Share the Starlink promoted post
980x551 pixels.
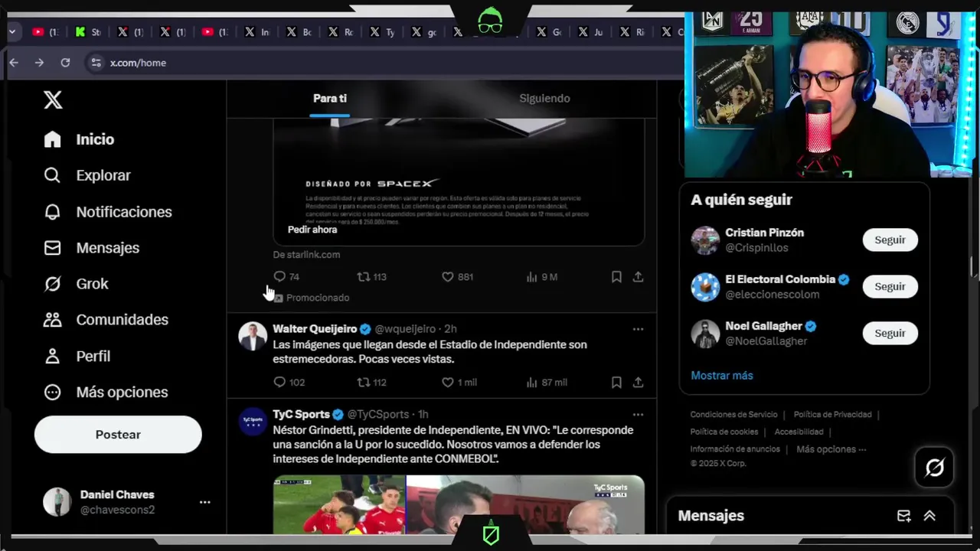pyautogui.click(x=638, y=277)
